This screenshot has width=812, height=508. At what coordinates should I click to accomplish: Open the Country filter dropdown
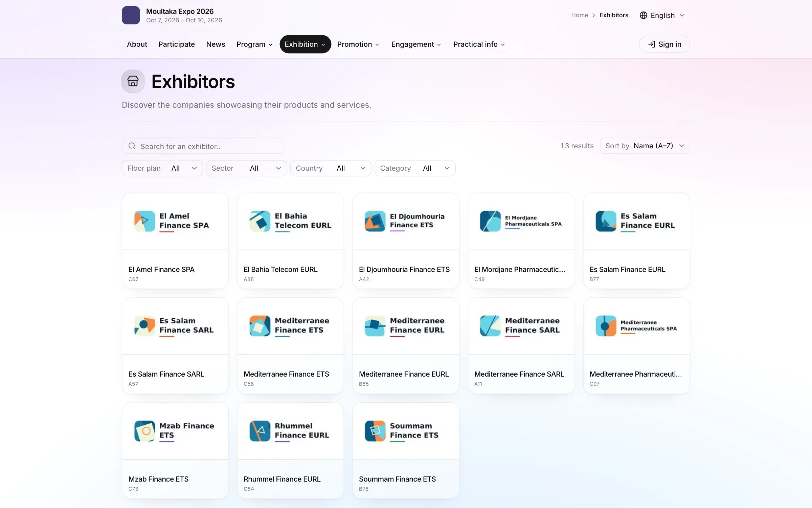(x=331, y=168)
